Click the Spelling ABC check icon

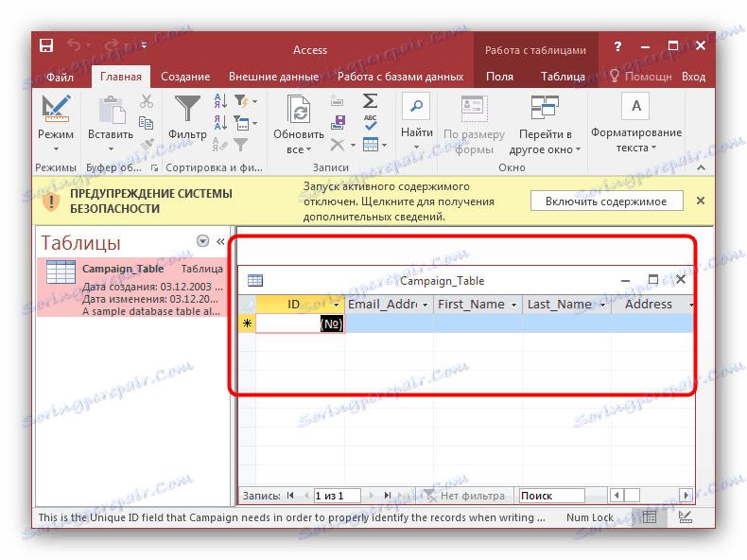(370, 122)
